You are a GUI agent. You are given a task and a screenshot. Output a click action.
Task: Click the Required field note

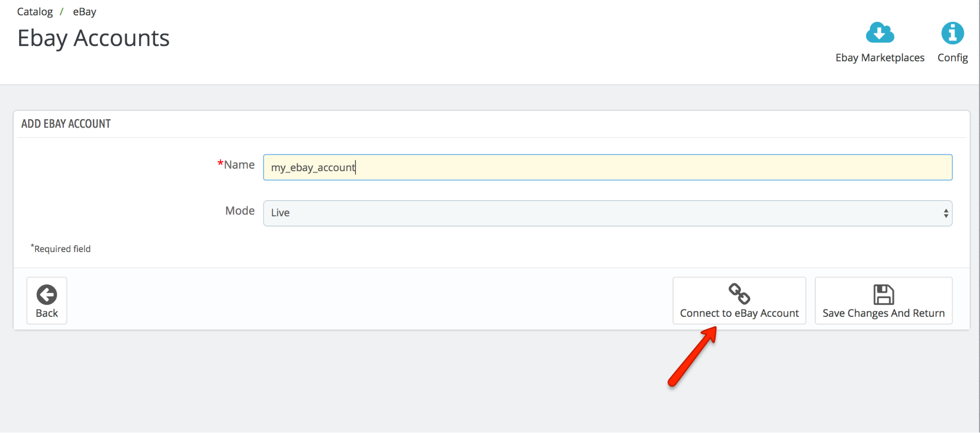point(61,249)
